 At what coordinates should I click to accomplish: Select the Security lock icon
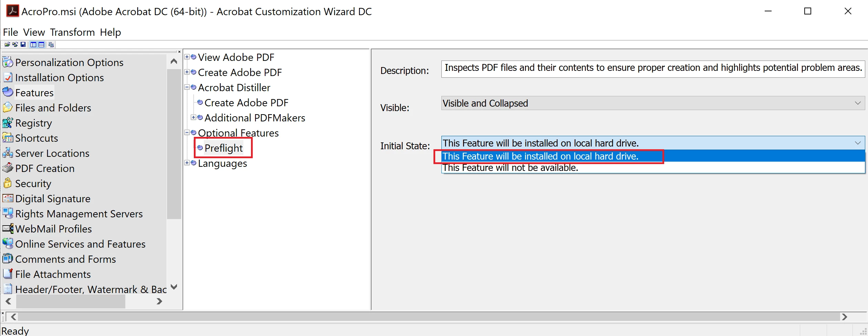8,183
